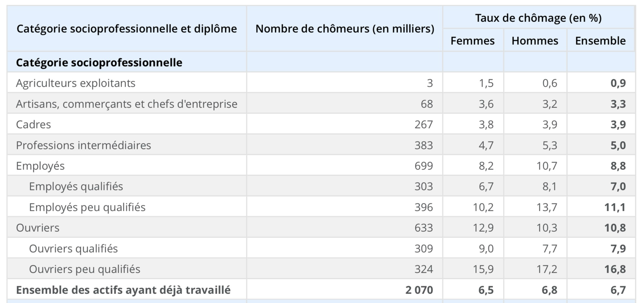
Task: Click the 'Taux de chômage (en %)' header
Action: pos(538,18)
